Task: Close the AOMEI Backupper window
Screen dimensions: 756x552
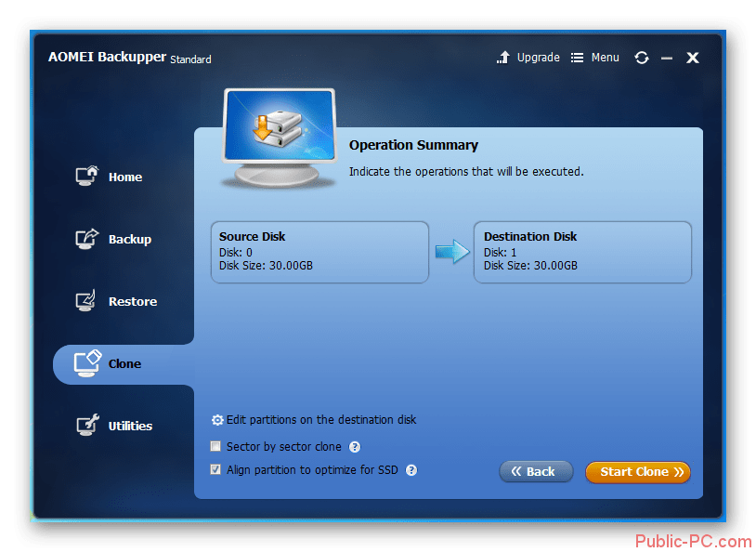Action: pos(692,58)
